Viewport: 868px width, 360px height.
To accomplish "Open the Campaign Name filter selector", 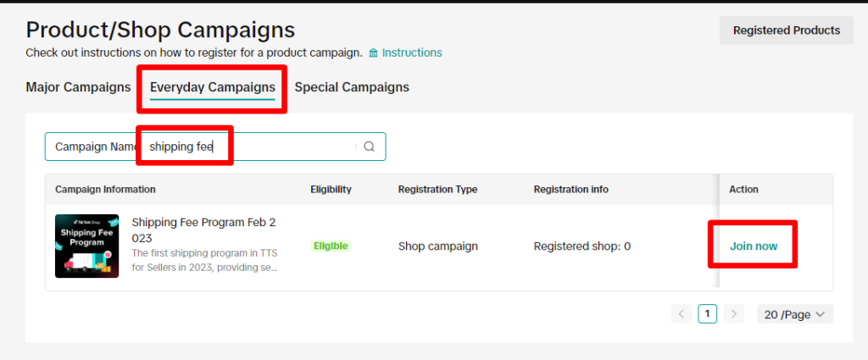I will point(95,147).
